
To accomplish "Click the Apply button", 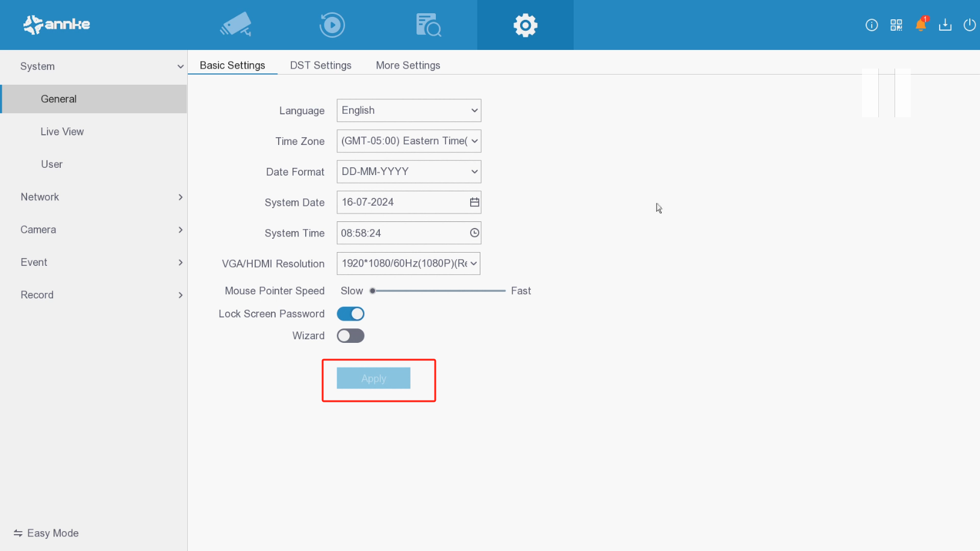I will click(x=373, y=378).
